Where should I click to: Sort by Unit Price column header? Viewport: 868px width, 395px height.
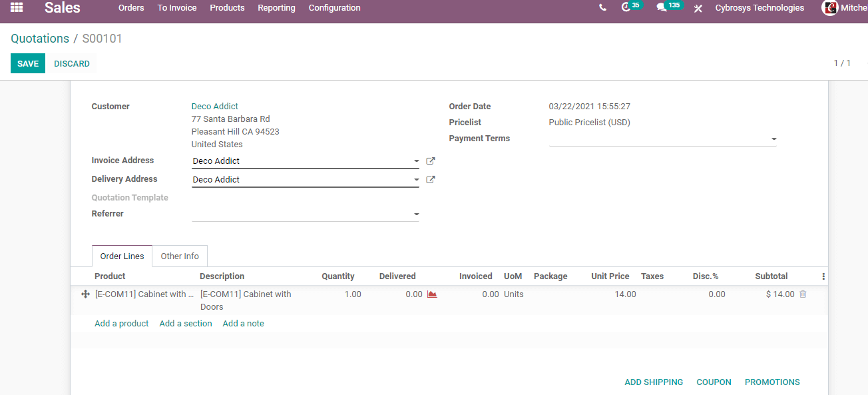(610, 276)
